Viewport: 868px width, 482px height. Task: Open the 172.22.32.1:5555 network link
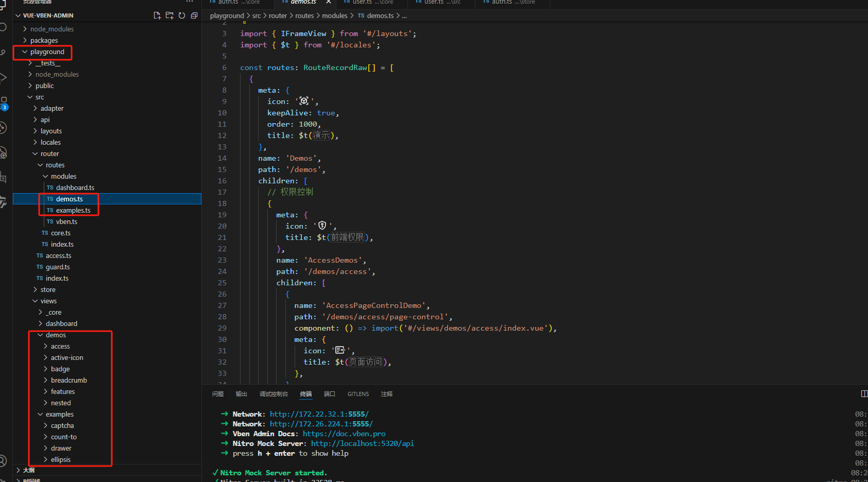[x=319, y=414]
